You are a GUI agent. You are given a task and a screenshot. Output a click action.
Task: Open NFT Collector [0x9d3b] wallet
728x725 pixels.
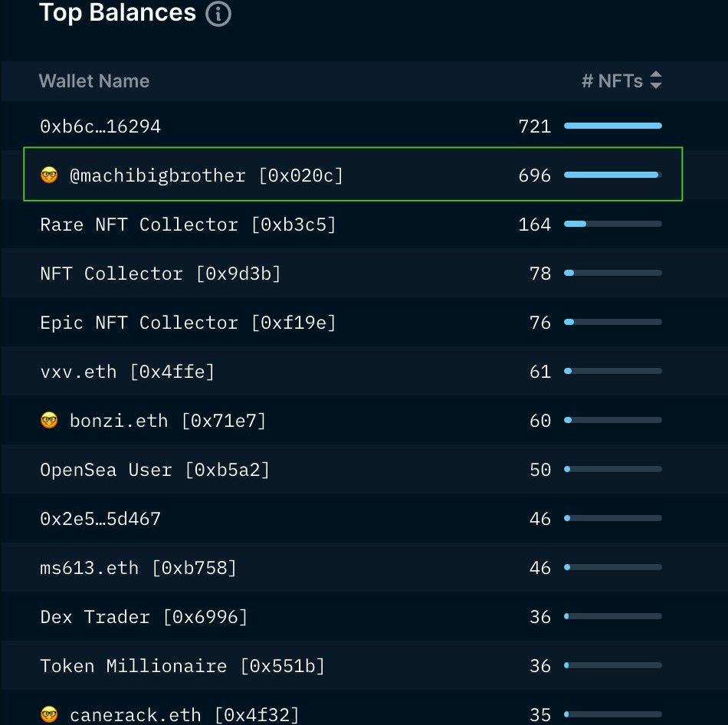[x=160, y=274]
